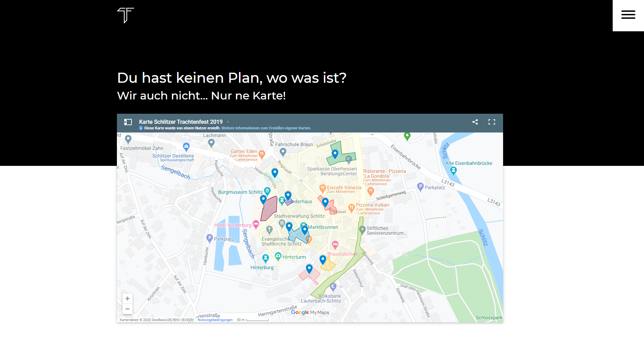Select the blue pin left of Marktbrunnen
This screenshot has width=644, height=362.
[x=289, y=227]
